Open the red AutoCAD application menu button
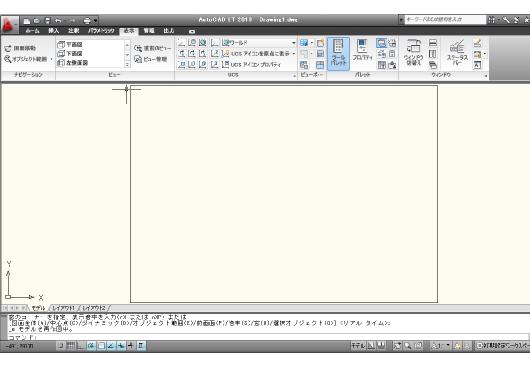Viewport: 530px width, 367px height. [9, 25]
